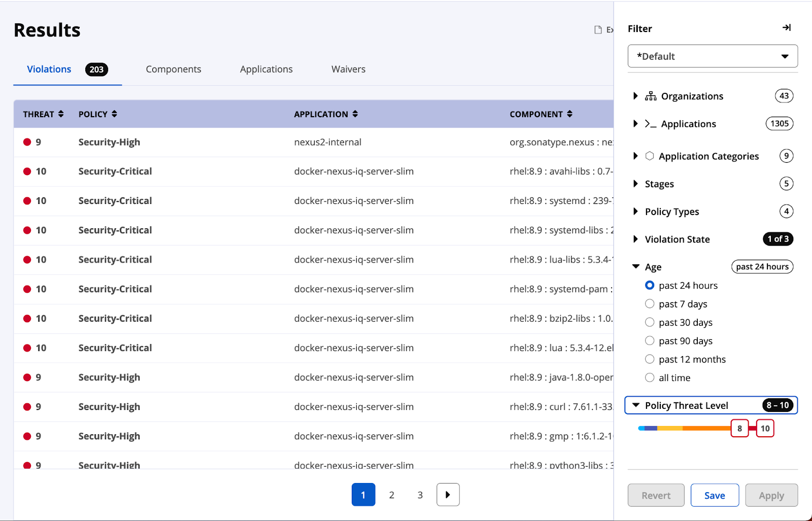Sort by Threat column arrows

61,114
